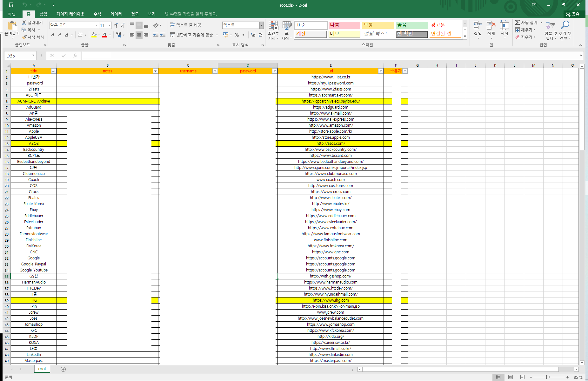The width and height of the screenshot is (588, 381).
Task: Open the File (파일) tab
Action: pyautogui.click(x=12, y=14)
